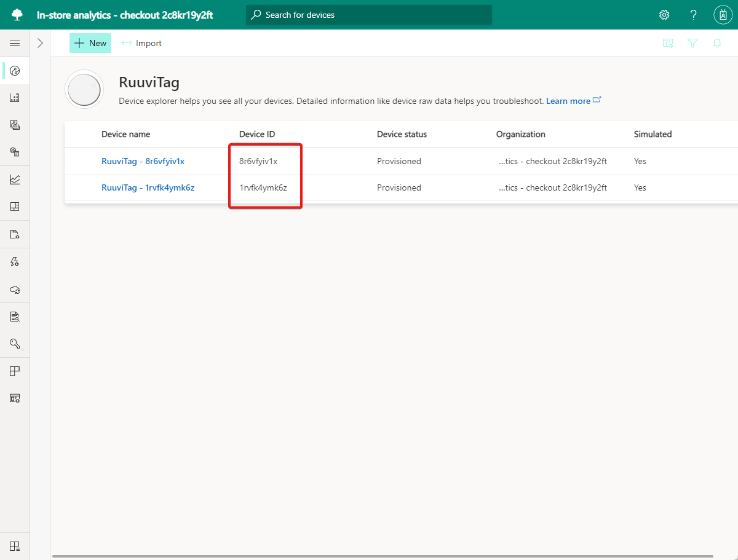Open notifications via the bell icon
The height and width of the screenshot is (560, 738).
click(717, 43)
